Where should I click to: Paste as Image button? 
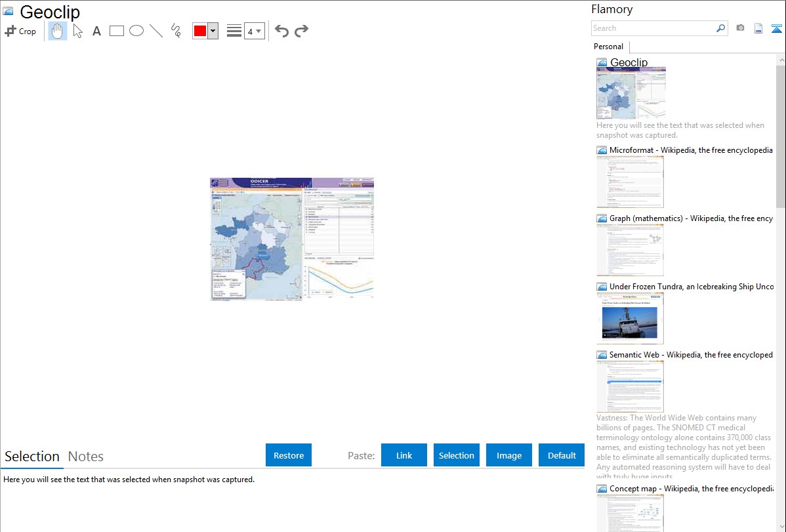tap(509, 455)
